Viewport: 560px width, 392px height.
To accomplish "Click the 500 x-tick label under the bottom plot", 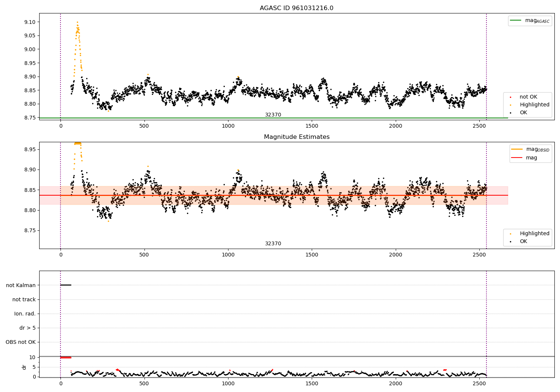I will click(x=144, y=383).
